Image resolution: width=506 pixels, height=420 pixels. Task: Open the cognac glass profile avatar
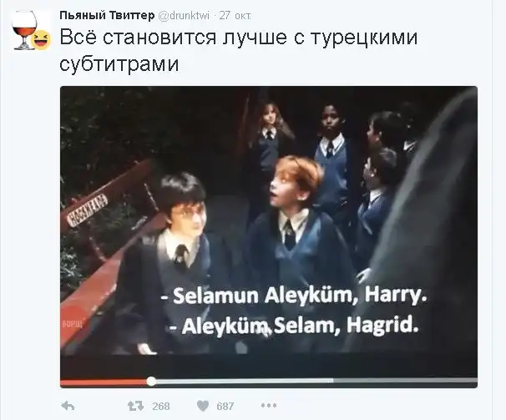pos(24,30)
